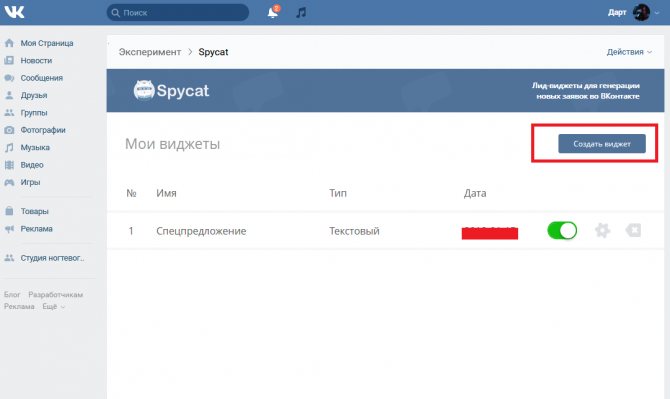Click the home icon next to Моя Страница
This screenshot has width=670, height=399.
(x=9, y=43)
